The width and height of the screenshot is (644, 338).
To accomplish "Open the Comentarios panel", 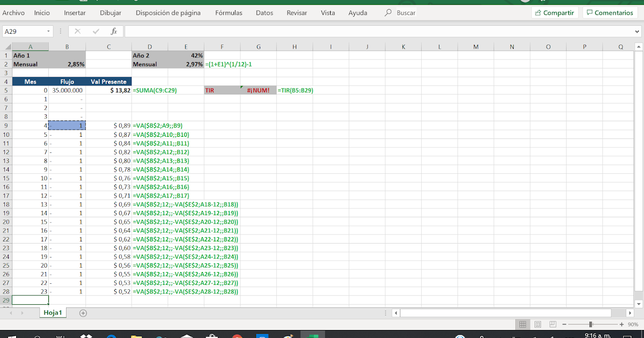I will tap(610, 12).
